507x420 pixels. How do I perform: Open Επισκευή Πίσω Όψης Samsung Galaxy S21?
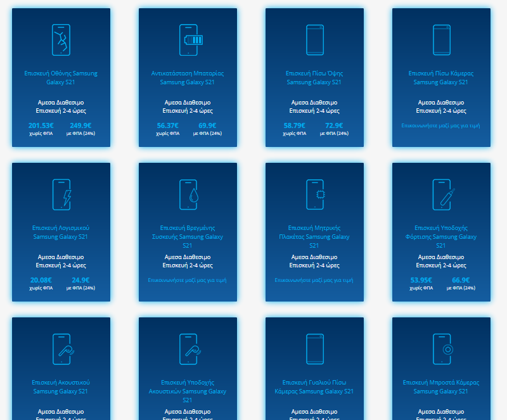pos(314,77)
